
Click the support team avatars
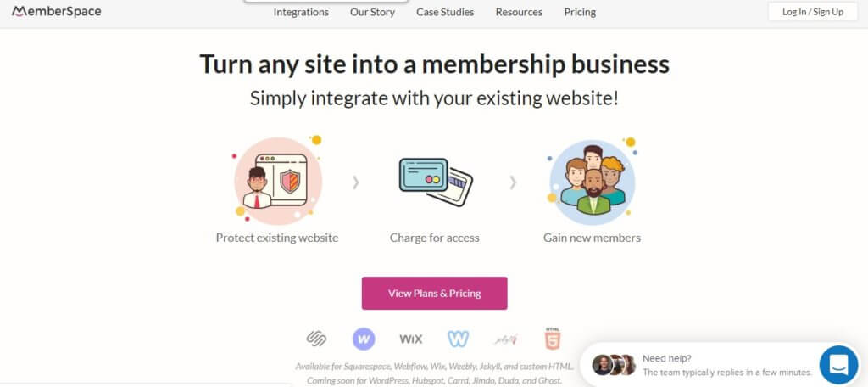point(614,365)
